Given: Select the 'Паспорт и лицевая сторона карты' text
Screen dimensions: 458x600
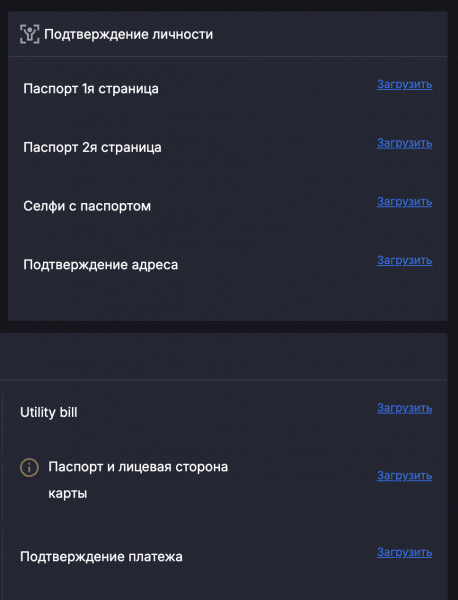Looking at the screenshot, I should coord(138,480).
